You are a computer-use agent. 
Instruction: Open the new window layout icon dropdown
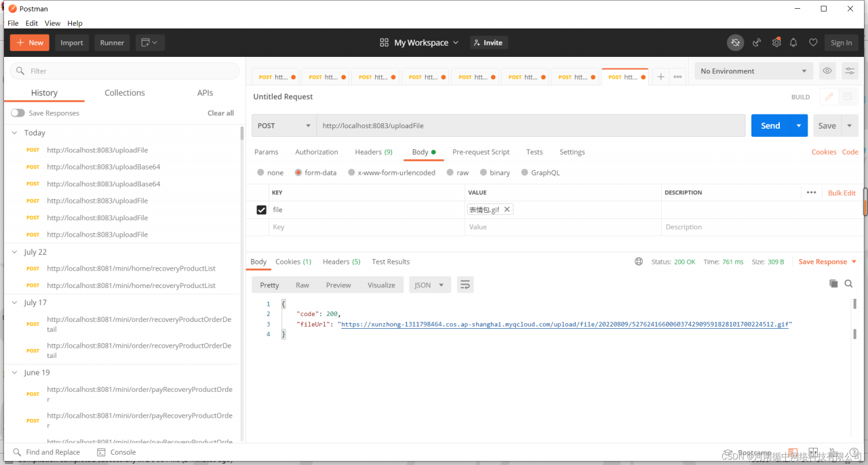(150, 43)
